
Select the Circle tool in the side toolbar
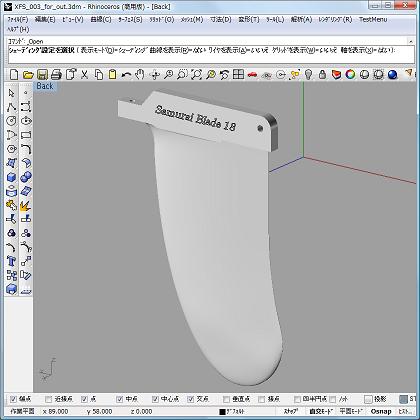(x=12, y=121)
